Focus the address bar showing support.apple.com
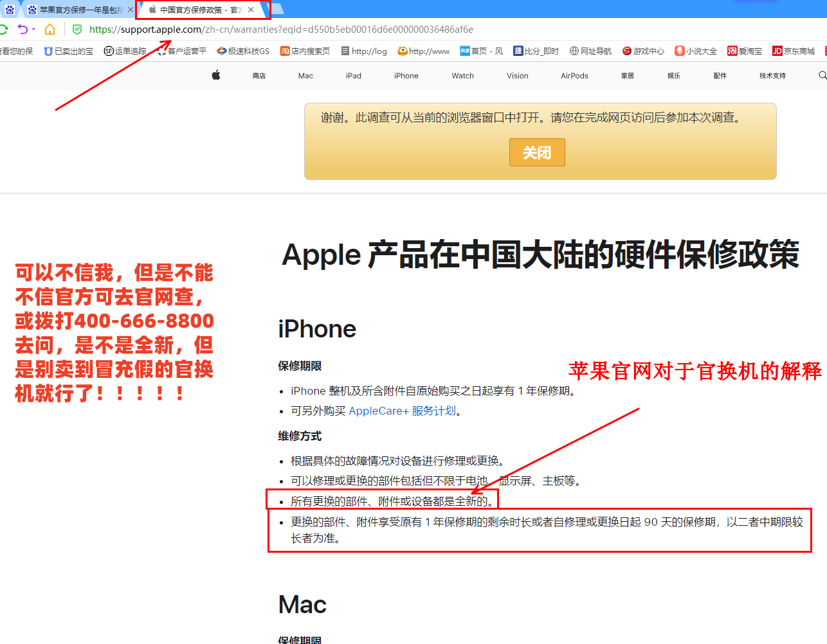The width and height of the screenshot is (827, 644). click(x=281, y=30)
